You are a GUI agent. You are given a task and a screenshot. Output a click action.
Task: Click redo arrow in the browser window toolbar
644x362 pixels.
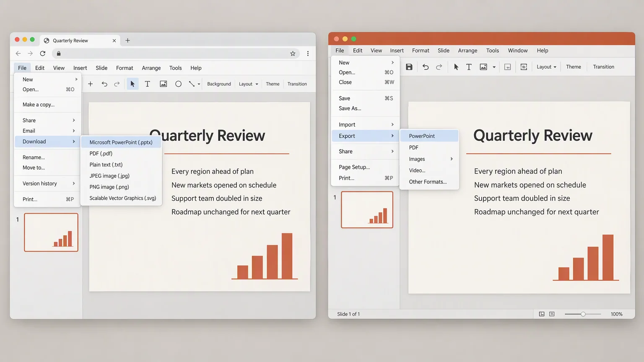[x=117, y=84]
